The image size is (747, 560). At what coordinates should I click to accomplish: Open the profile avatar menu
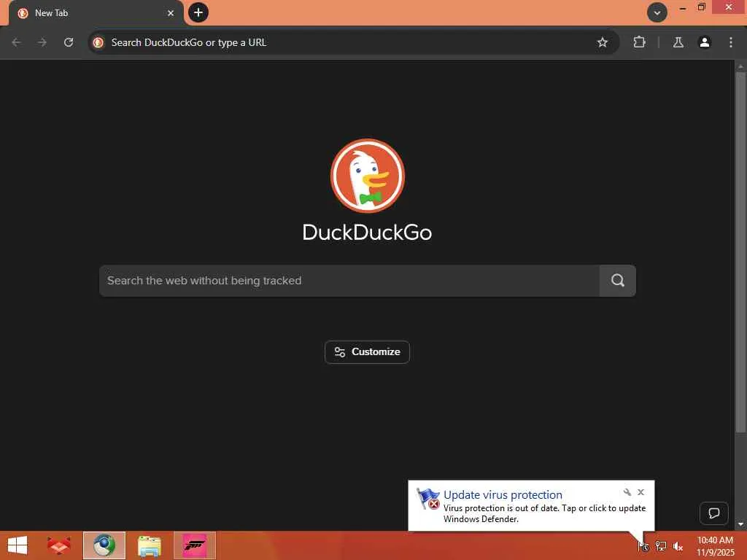(x=704, y=42)
